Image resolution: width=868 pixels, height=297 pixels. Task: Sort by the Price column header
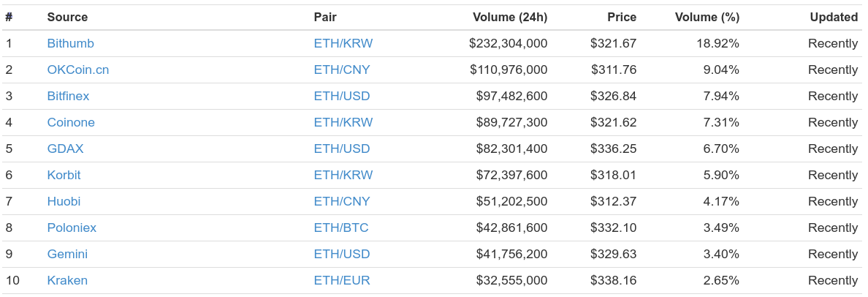click(x=622, y=17)
